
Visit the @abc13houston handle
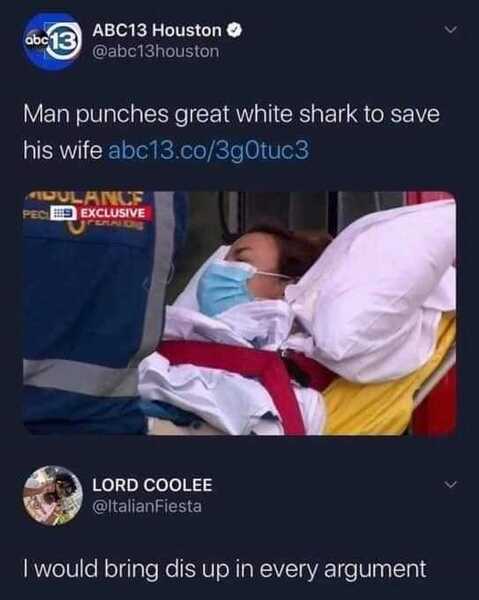point(156,51)
